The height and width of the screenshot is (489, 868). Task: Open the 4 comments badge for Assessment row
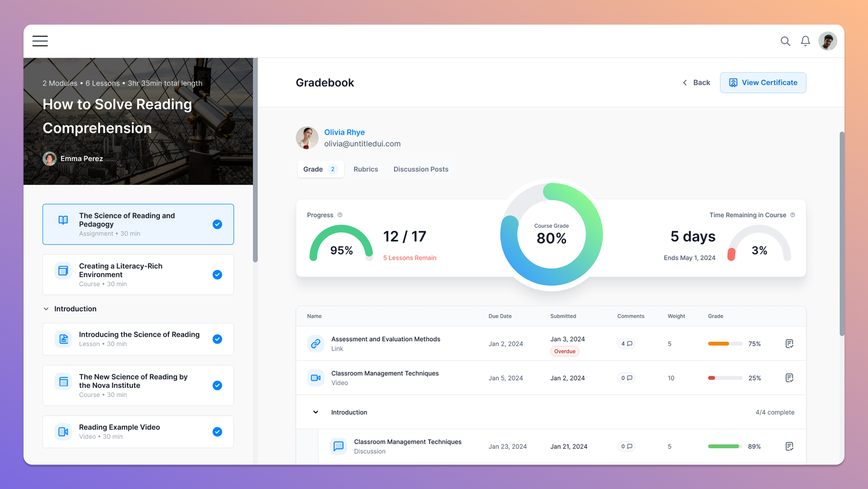(626, 344)
